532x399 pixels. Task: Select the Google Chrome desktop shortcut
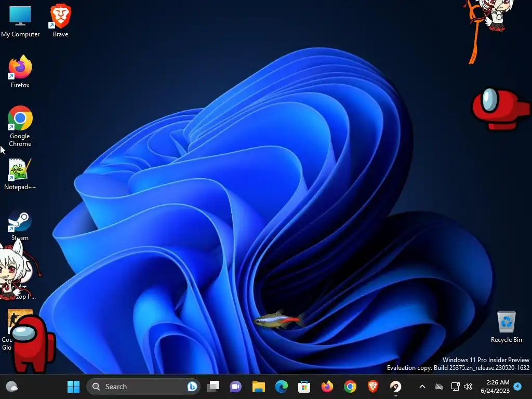(x=20, y=126)
